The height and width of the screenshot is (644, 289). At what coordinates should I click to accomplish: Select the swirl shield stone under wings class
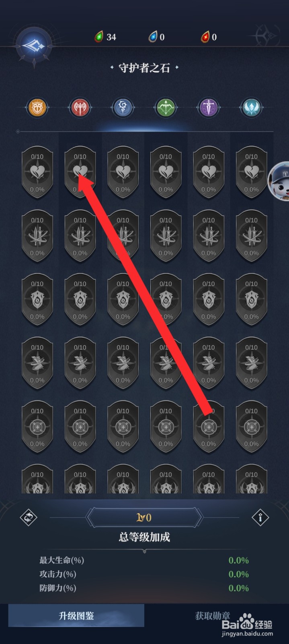tap(251, 299)
